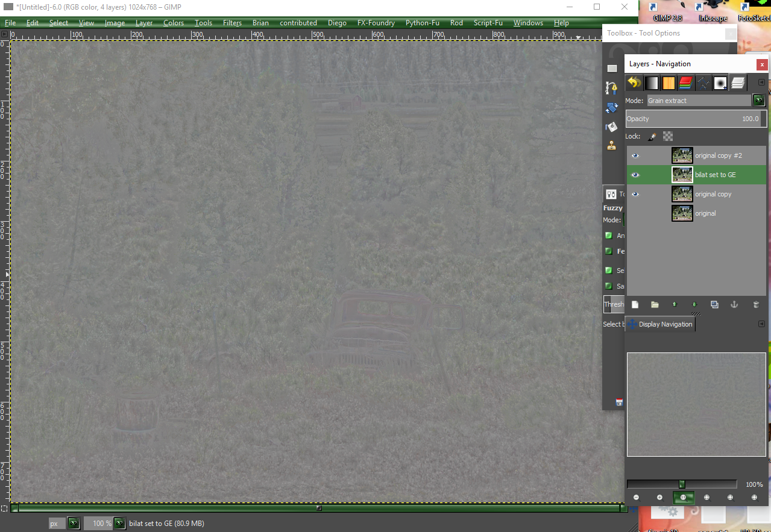Toggle lock pixels brush icon
771x532 pixels.
[652, 137]
